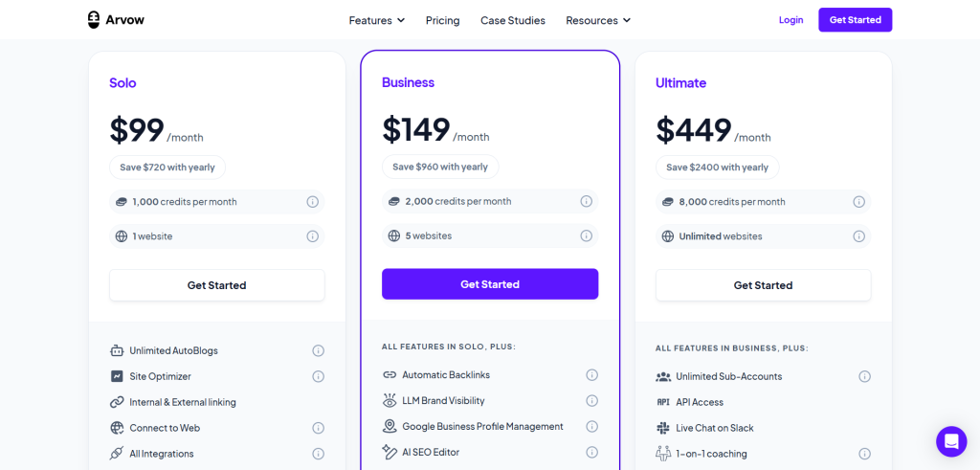This screenshot has height=470, width=980.
Task: Click the robot icon beside Unlimited AutoBlogs
Action: 117,350
